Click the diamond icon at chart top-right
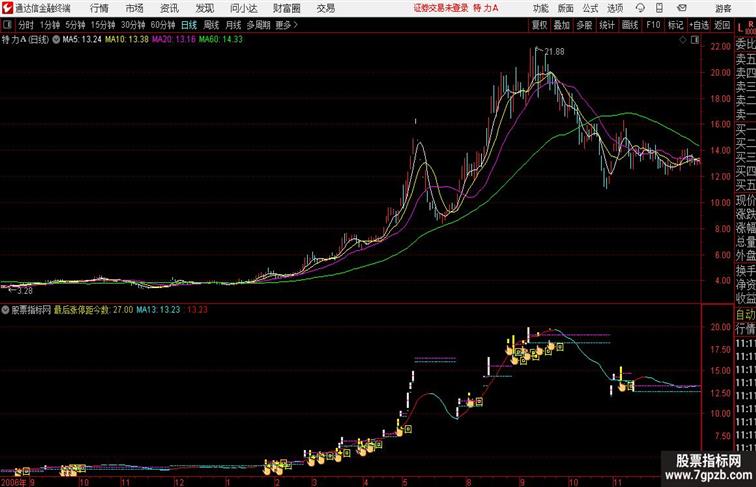 click(x=683, y=40)
